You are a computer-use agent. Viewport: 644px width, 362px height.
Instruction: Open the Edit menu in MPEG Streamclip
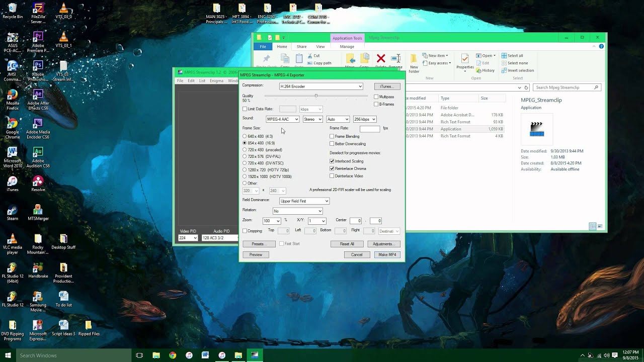click(x=191, y=81)
